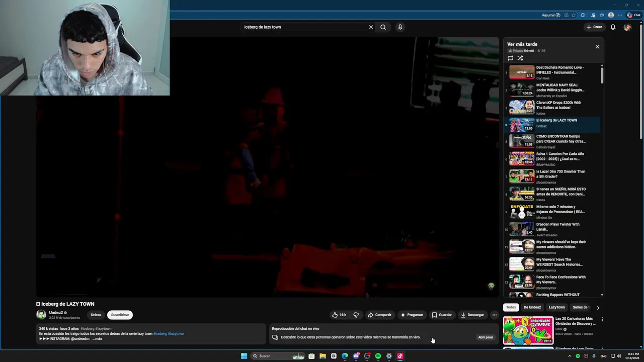644x362 pixels.
Task: Open the Undea2 channel avatar
Action: (41, 315)
